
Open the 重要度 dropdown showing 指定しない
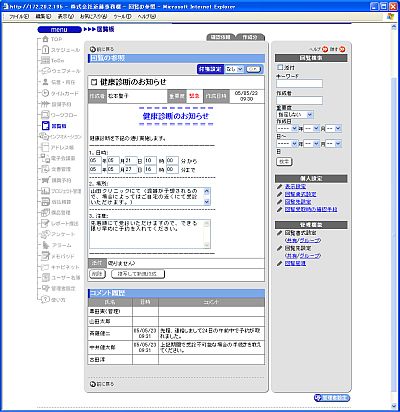pos(295,115)
